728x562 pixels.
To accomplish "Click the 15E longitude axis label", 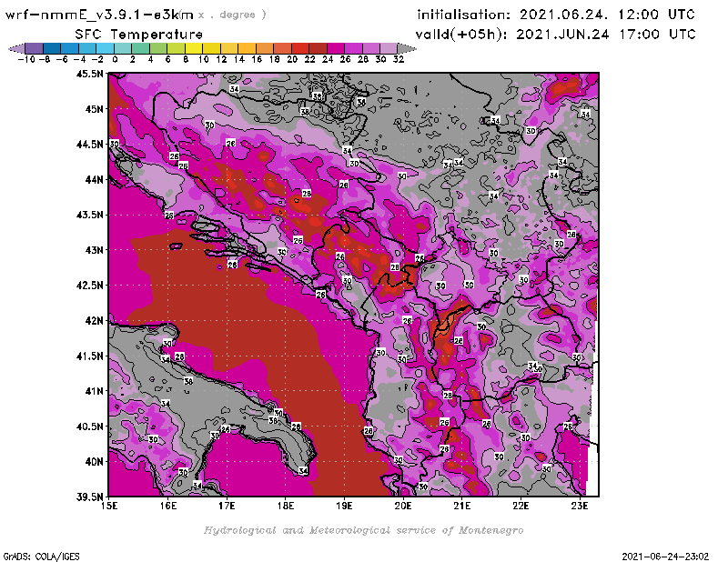I will click(109, 506).
